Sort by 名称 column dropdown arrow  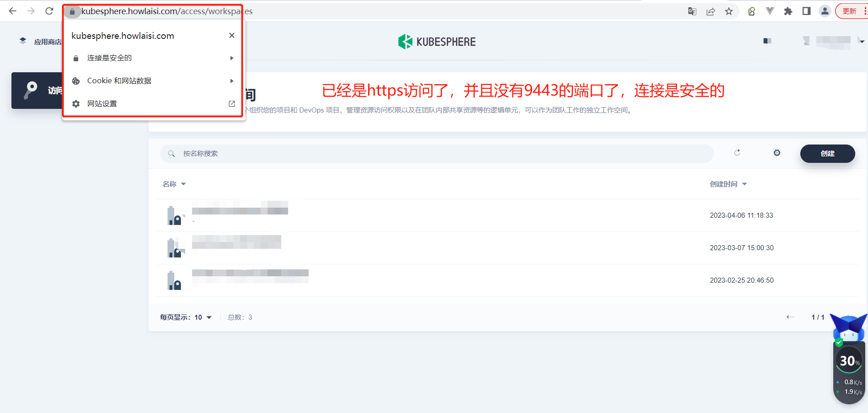[183, 184]
